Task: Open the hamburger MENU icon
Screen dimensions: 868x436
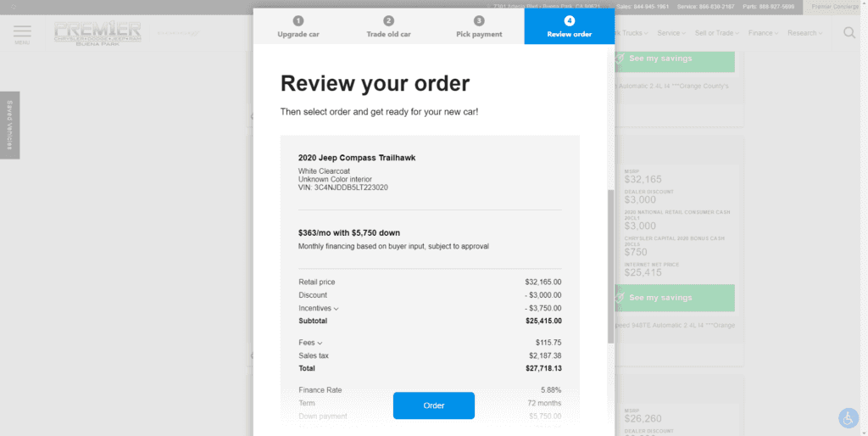Action: (22, 34)
